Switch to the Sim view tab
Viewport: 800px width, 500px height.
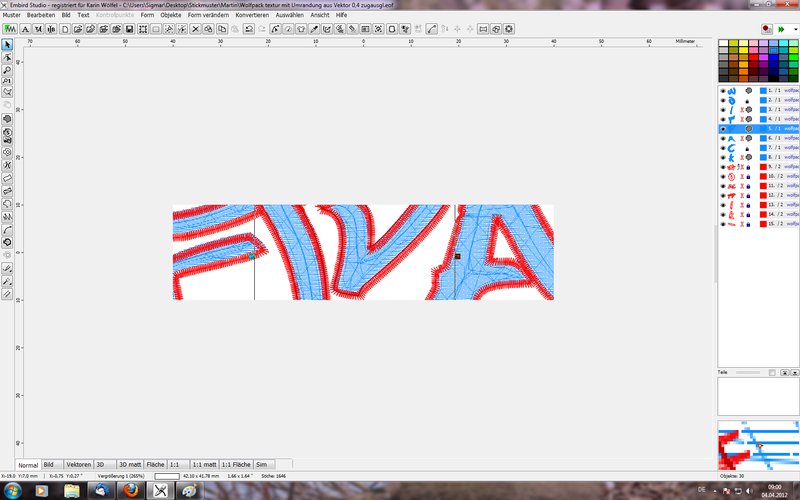coord(263,464)
